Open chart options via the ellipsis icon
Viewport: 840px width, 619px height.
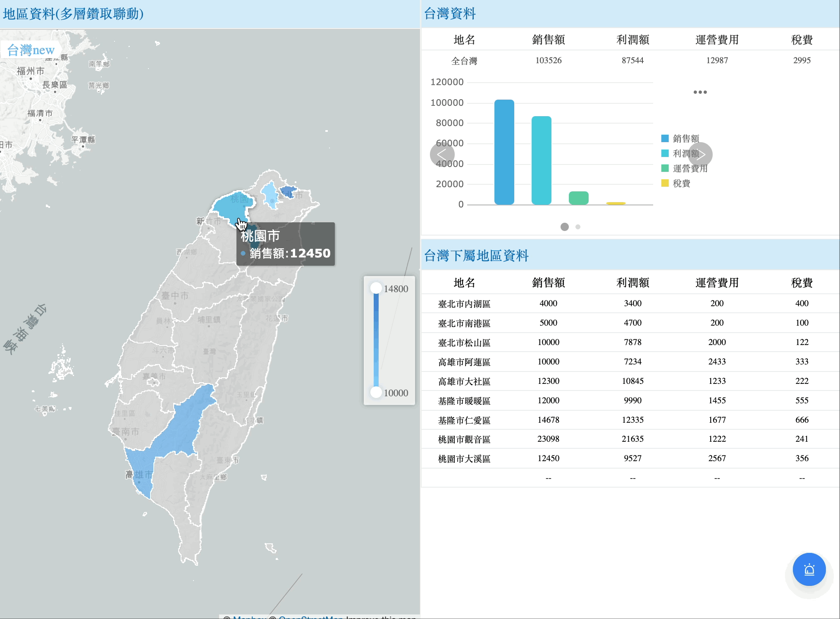(x=700, y=92)
